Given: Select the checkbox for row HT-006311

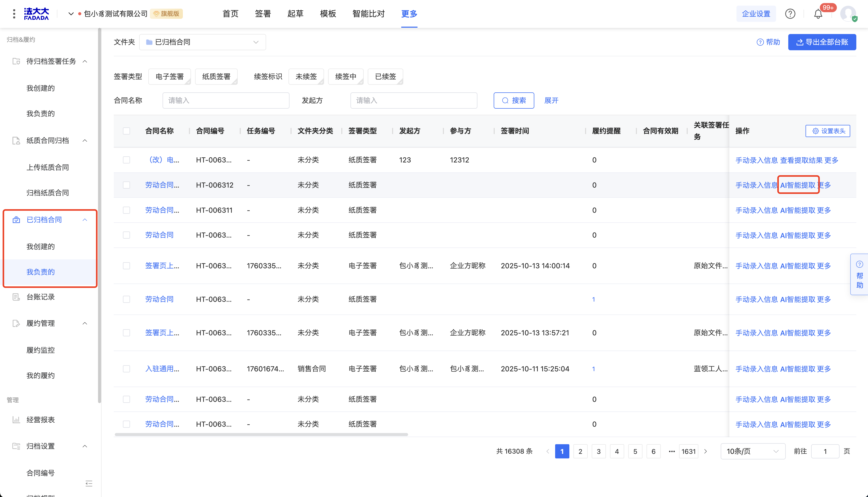Looking at the screenshot, I should click(x=127, y=210).
